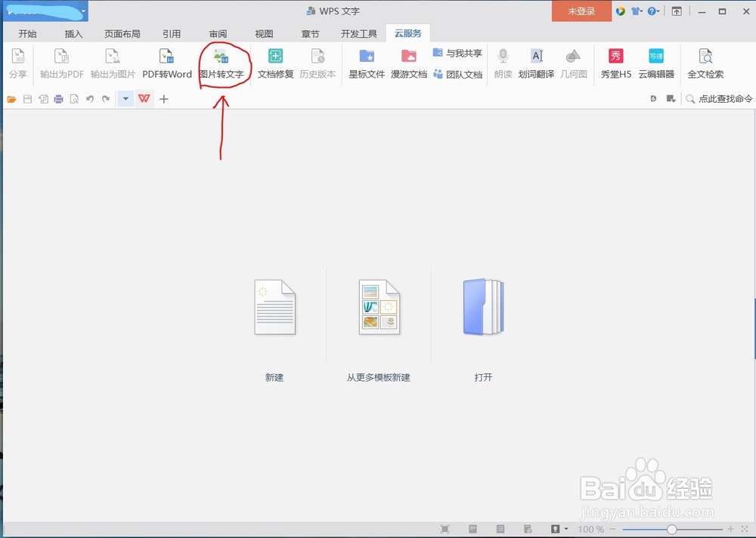Screen dimensions: 756x538
Task: Open 与我共享 shared with me
Action: 457,53
